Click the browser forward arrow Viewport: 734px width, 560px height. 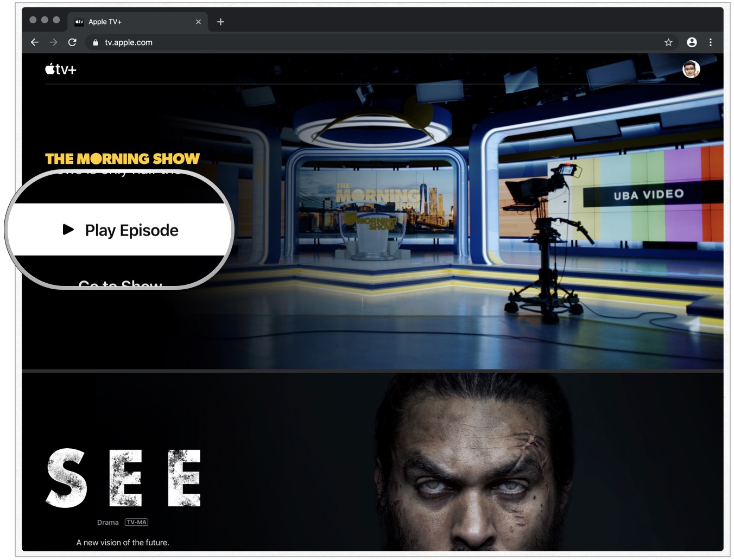click(x=53, y=42)
